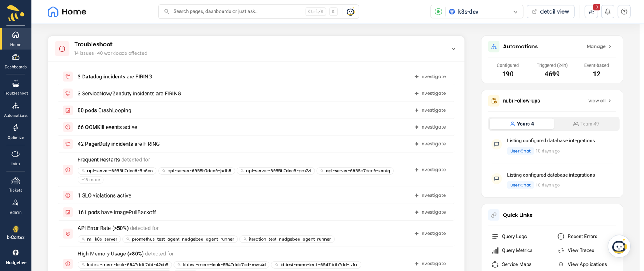Viewport: 644px width, 271px height.
Task: Open the View Applications quick link
Action: click(x=582, y=264)
